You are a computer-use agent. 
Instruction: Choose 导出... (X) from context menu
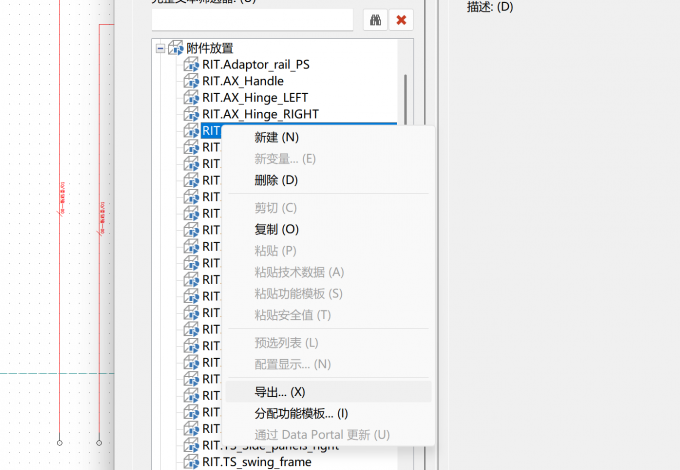coord(328,392)
